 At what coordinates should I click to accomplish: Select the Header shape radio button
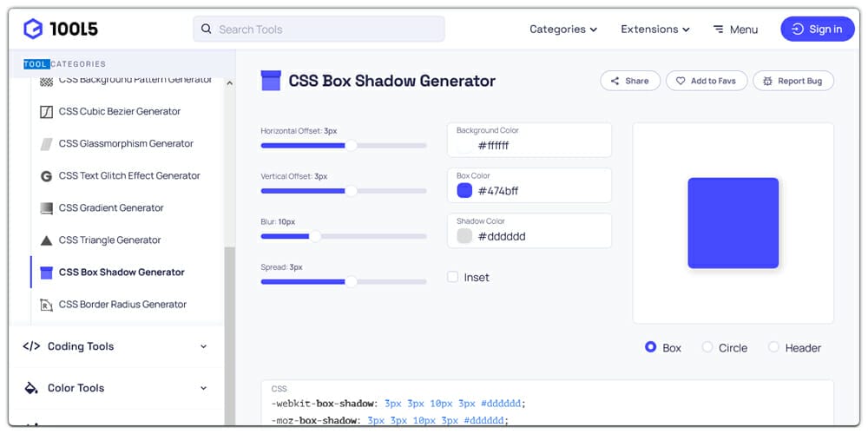pos(773,347)
